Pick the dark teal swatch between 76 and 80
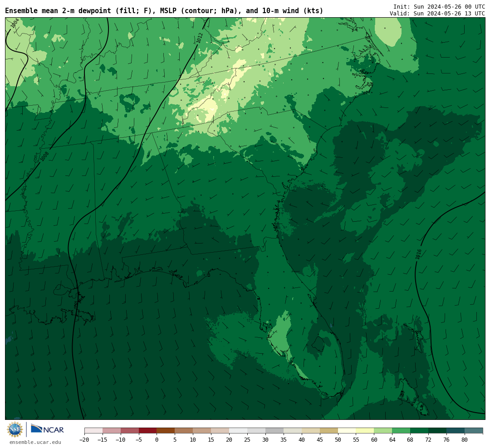The image size is (490, 448). click(456, 430)
